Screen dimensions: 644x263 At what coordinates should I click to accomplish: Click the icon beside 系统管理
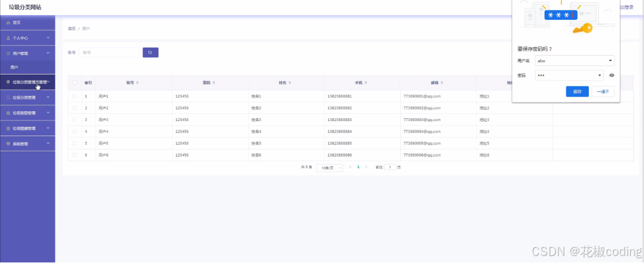pos(8,144)
